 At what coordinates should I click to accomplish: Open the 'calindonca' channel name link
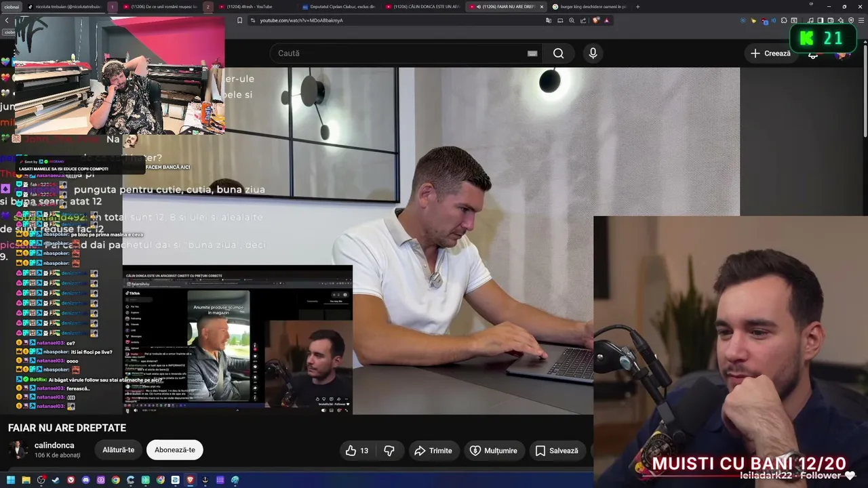pyautogui.click(x=54, y=445)
